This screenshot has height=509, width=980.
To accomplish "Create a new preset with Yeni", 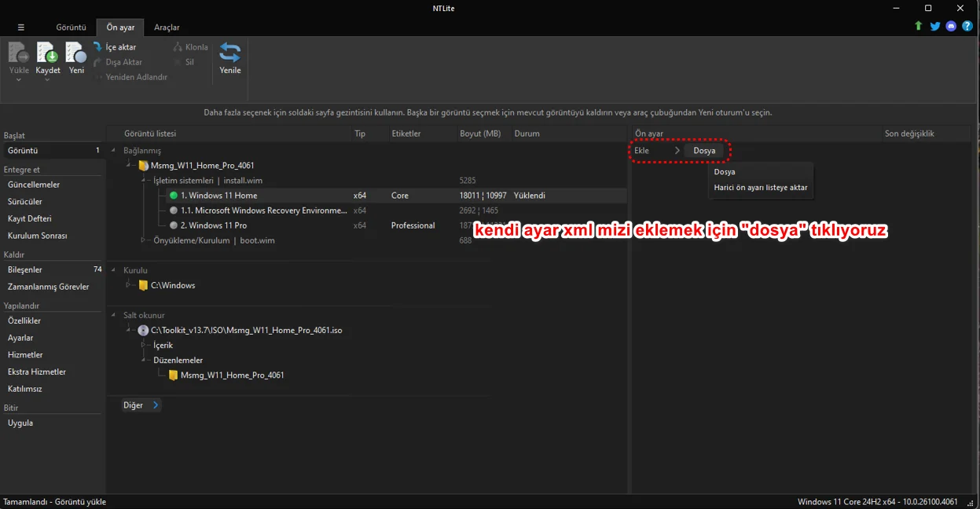I will point(76,59).
